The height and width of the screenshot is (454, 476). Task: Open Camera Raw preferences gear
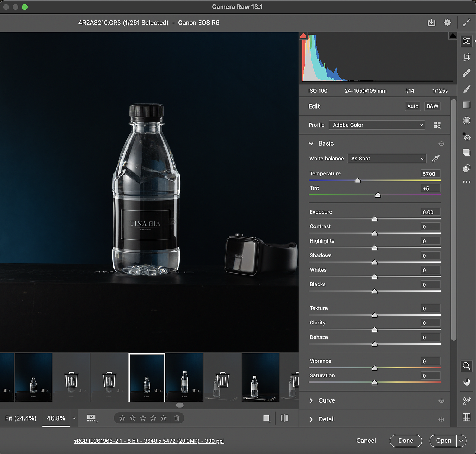(447, 23)
